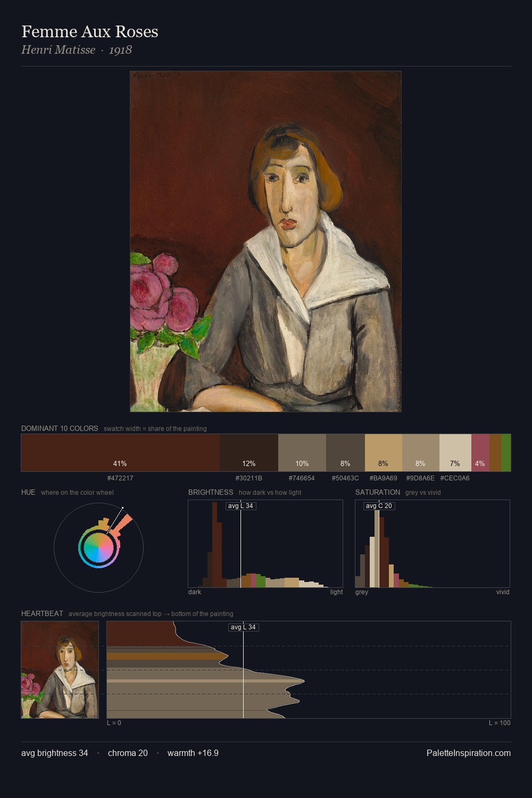The image size is (532, 798).
Task: Click the pink 4% color swatch
Action: (x=480, y=453)
